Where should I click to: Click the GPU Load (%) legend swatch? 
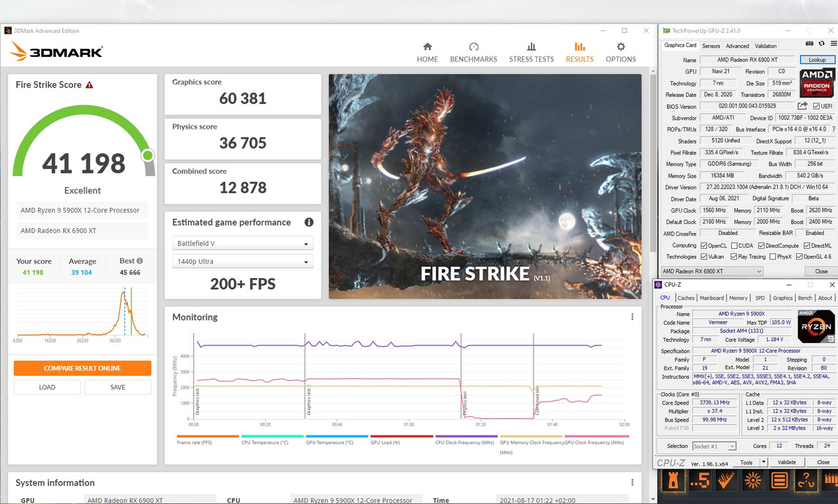coord(402,436)
